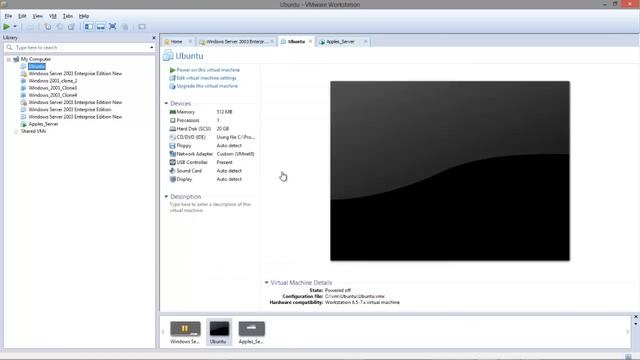Collapse the My Computer tree node
The image size is (640, 360).
[x=9, y=59]
